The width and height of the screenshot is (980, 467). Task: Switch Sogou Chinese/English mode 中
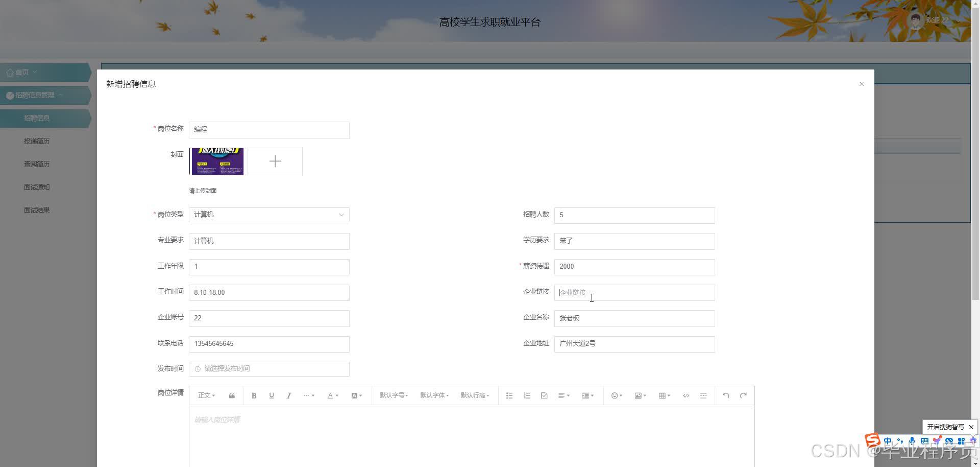point(888,441)
